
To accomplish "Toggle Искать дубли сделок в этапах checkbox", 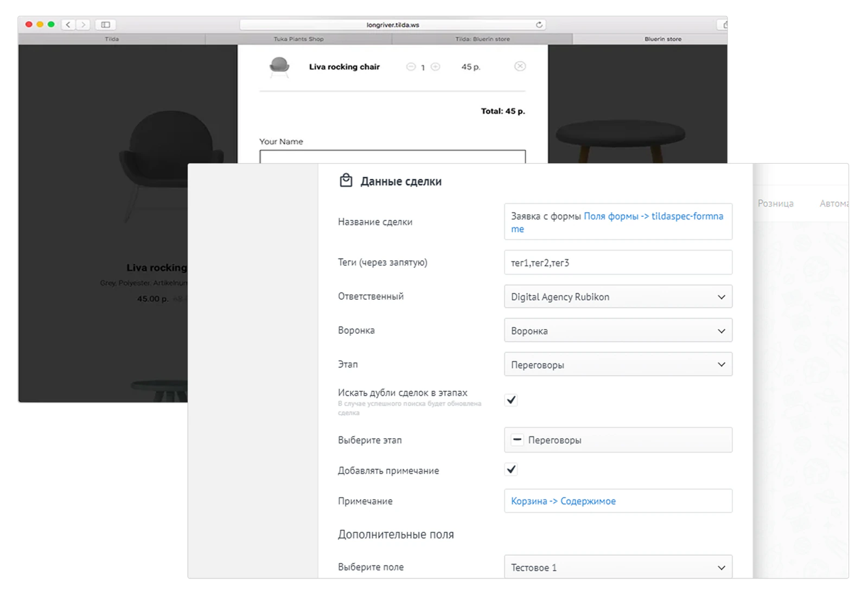I will (x=511, y=400).
